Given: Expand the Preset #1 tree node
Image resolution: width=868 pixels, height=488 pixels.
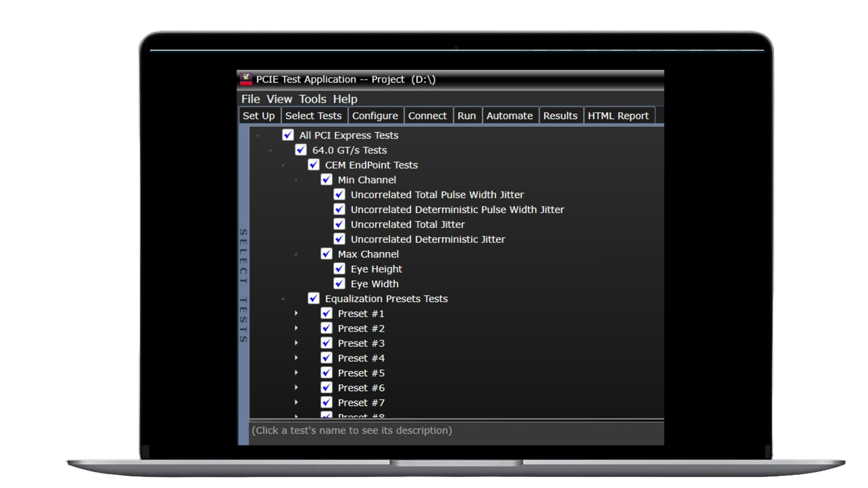Looking at the screenshot, I should coord(296,313).
